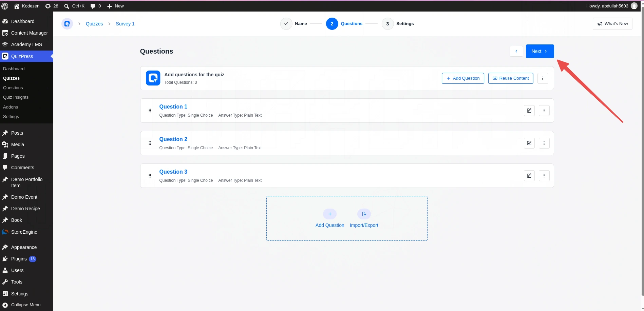Click the Reuse Content button
This screenshot has height=311, width=644.
coord(511,78)
